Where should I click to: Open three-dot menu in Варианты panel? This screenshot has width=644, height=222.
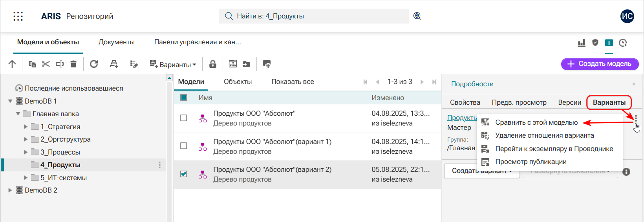[x=636, y=118]
